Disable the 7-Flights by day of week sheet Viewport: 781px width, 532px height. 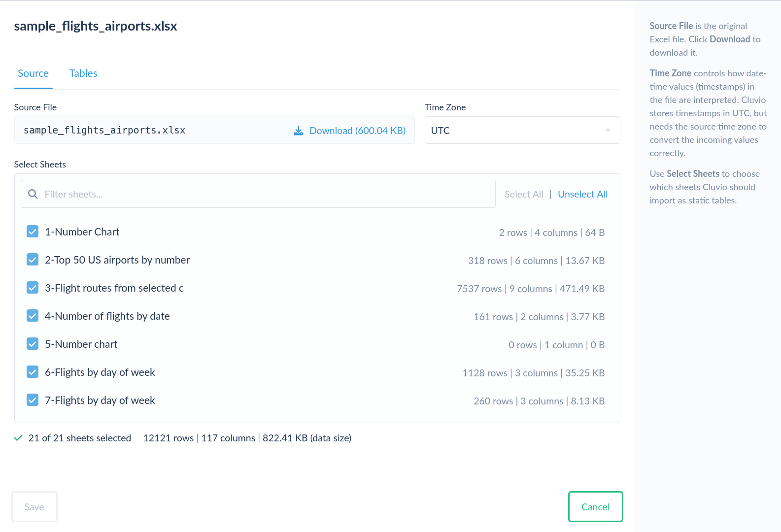(x=33, y=400)
